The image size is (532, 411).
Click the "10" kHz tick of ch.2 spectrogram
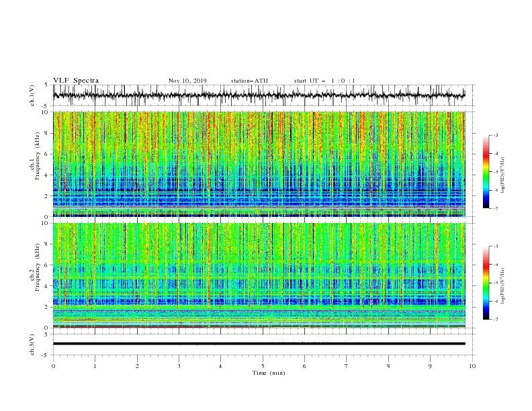[45, 223]
